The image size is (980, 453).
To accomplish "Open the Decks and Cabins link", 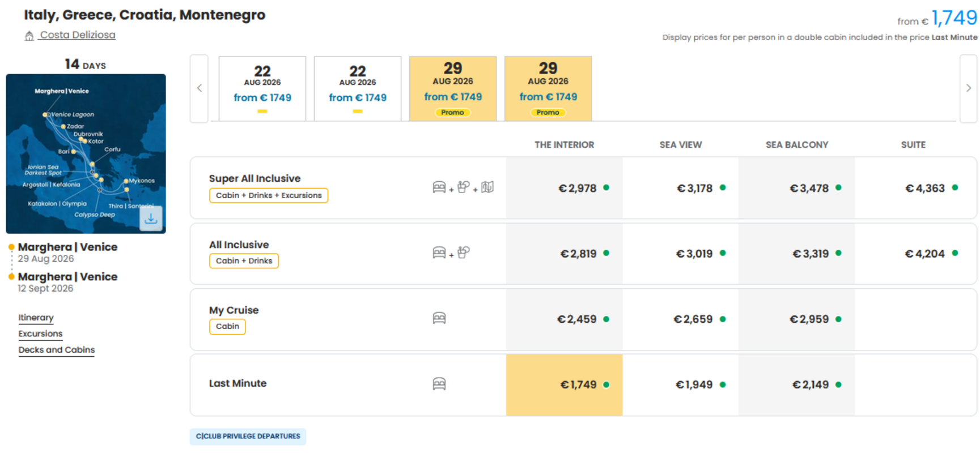I will coord(57,350).
